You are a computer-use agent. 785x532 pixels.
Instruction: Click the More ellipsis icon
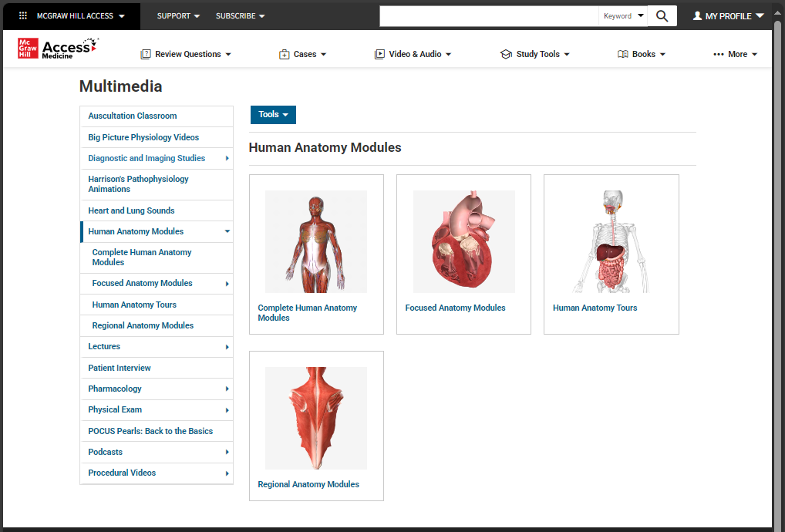[719, 54]
